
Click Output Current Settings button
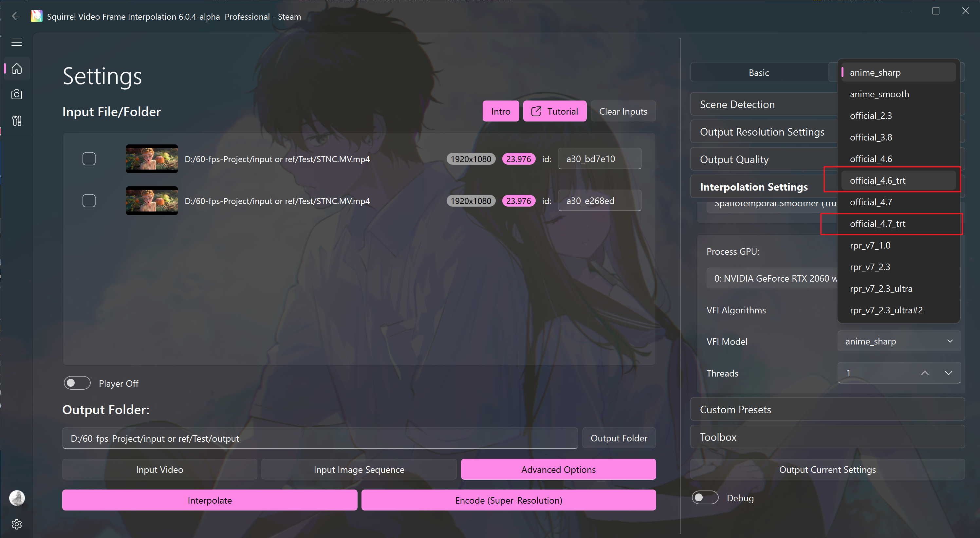click(827, 469)
